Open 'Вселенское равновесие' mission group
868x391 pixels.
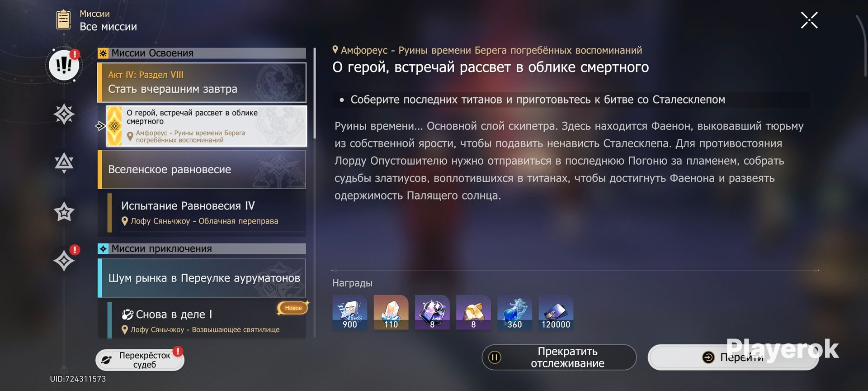pyautogui.click(x=202, y=169)
